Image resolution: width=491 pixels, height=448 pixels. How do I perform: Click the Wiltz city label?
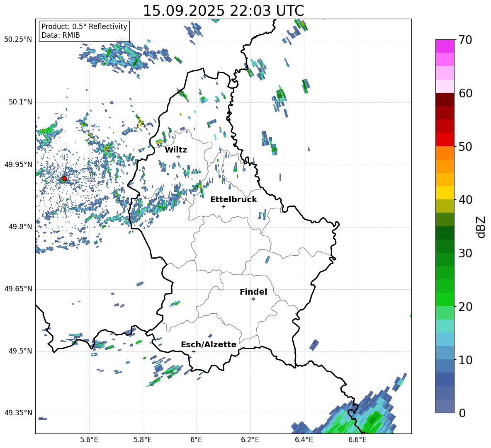click(x=176, y=150)
